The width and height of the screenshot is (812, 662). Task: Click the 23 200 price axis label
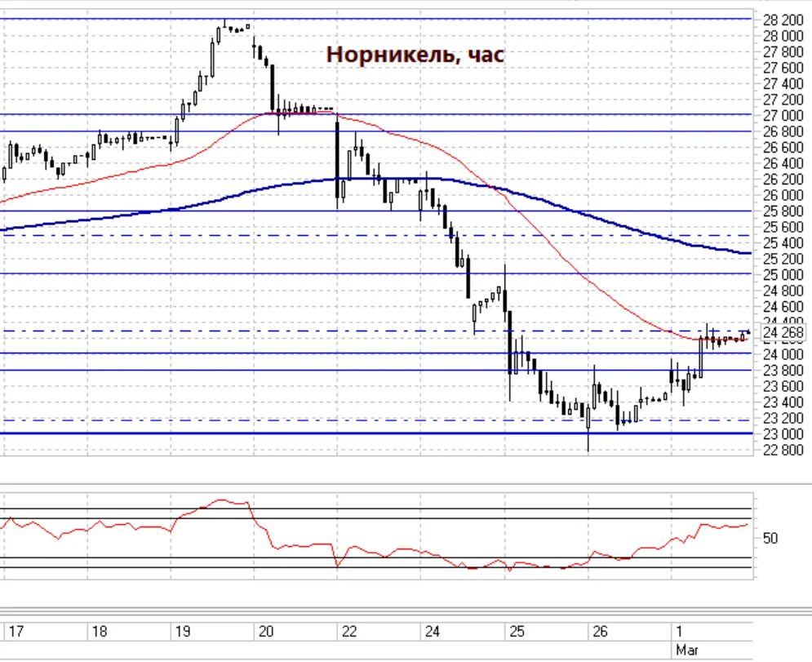click(783, 418)
